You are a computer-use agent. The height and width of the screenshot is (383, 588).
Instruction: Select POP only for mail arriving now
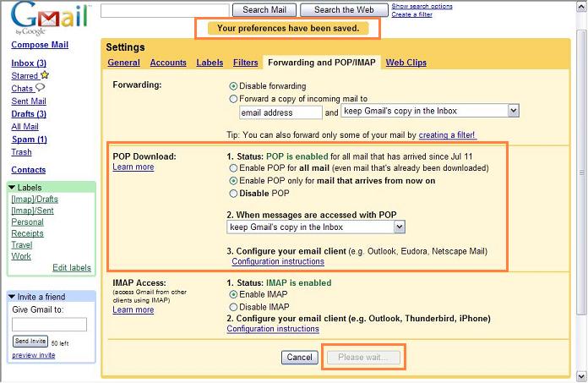tap(233, 181)
